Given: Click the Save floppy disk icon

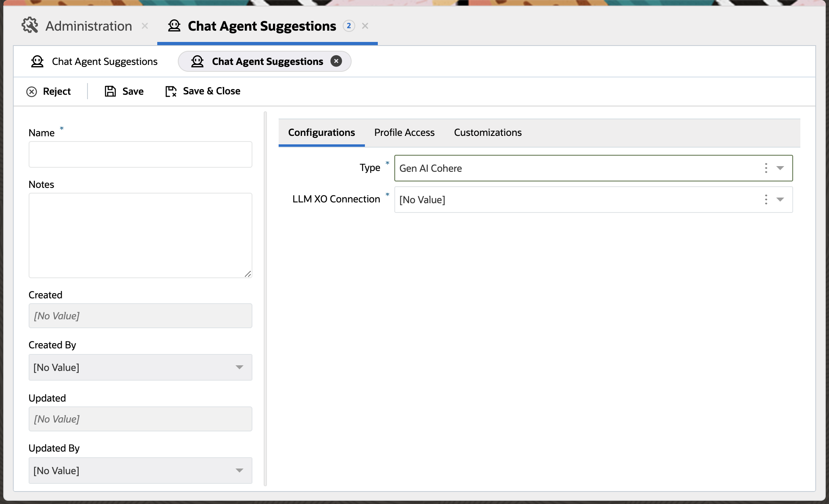Looking at the screenshot, I should [110, 91].
